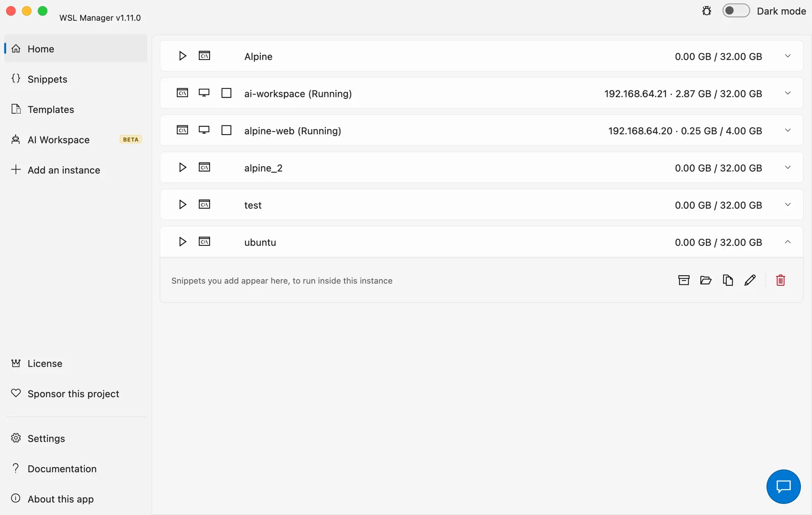Expand the Alpine instance row

788,56
